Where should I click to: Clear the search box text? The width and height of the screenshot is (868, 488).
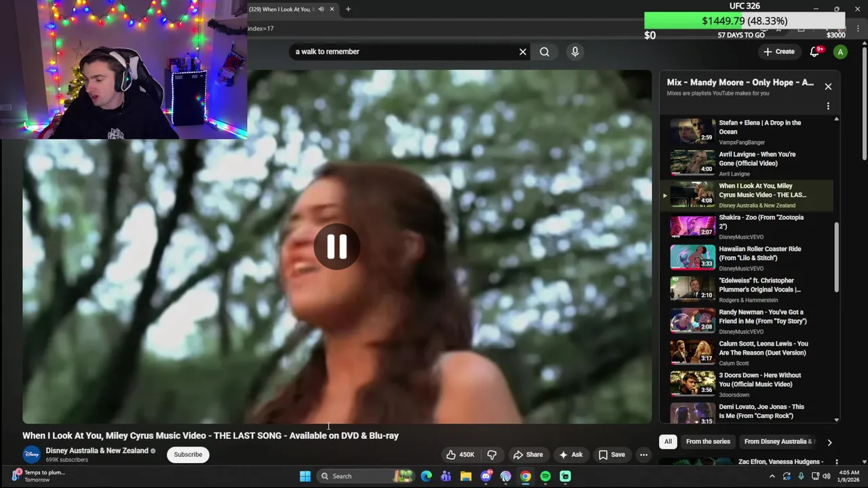click(523, 52)
